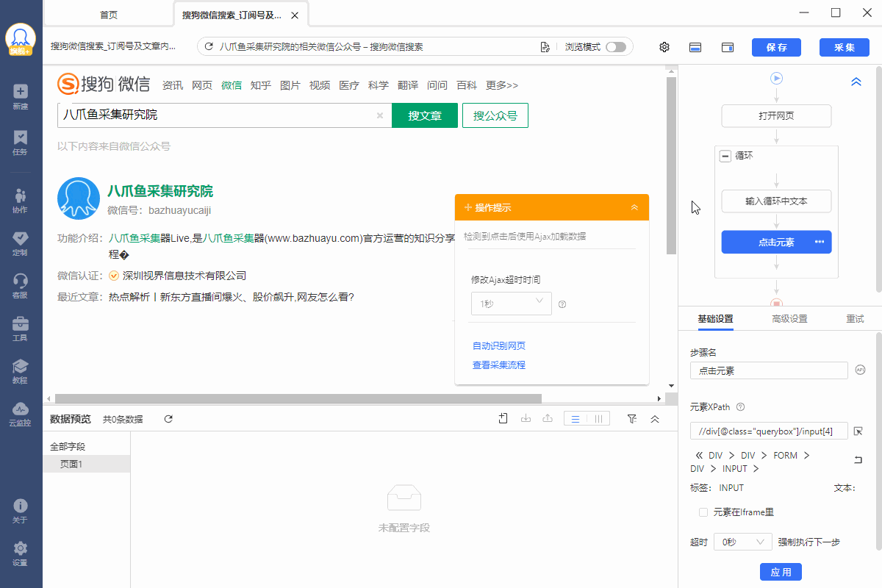Click the 搜公众号 button

(x=495, y=115)
